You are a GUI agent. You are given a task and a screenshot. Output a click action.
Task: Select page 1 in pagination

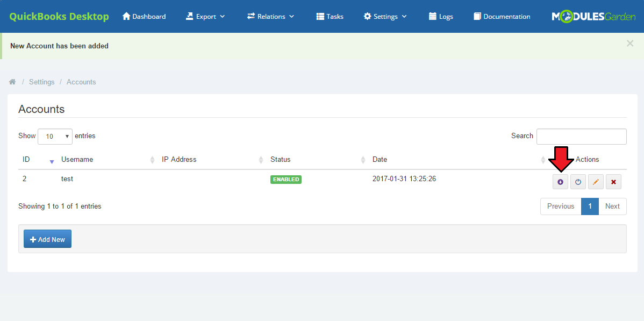coord(590,206)
